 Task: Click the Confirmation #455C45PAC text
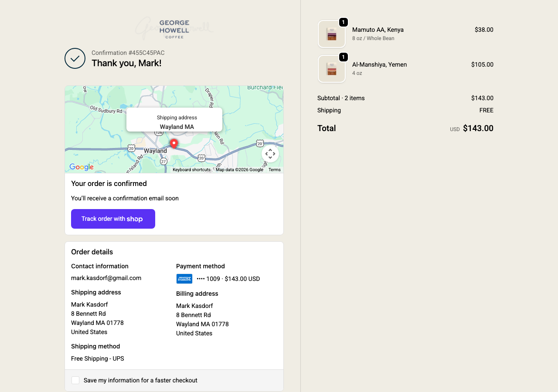click(128, 53)
